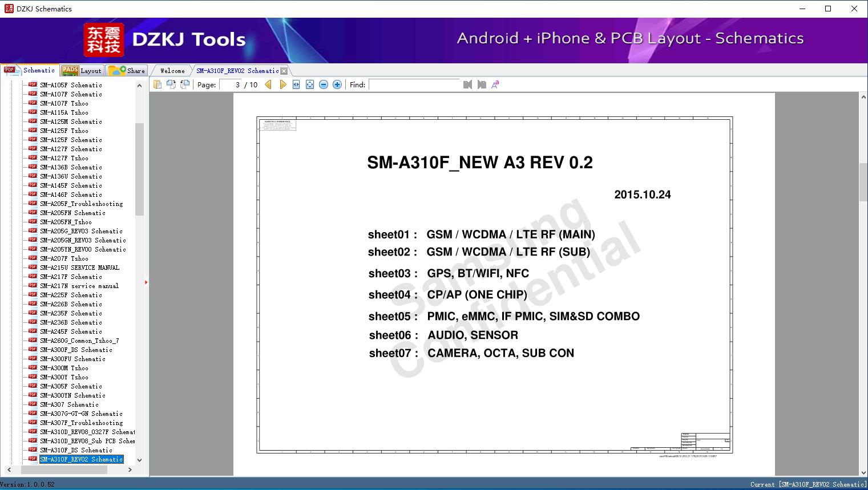868x490 pixels.
Task: Click the page number input field
Action: 230,84
